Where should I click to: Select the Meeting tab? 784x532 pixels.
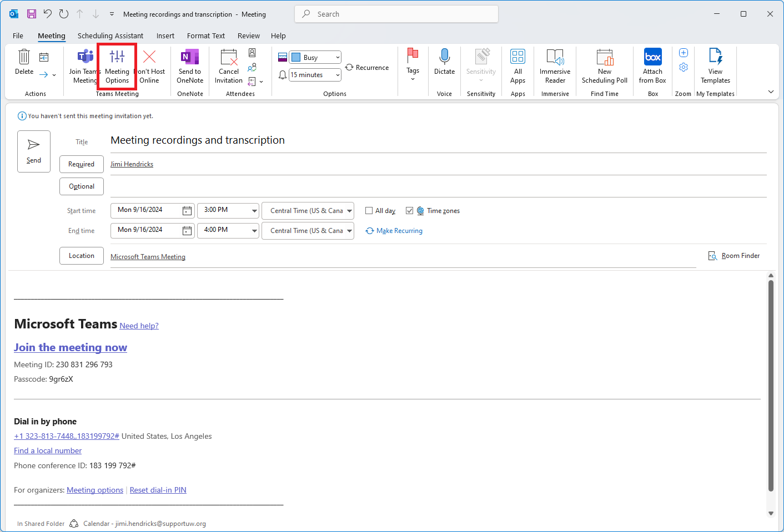52,36
